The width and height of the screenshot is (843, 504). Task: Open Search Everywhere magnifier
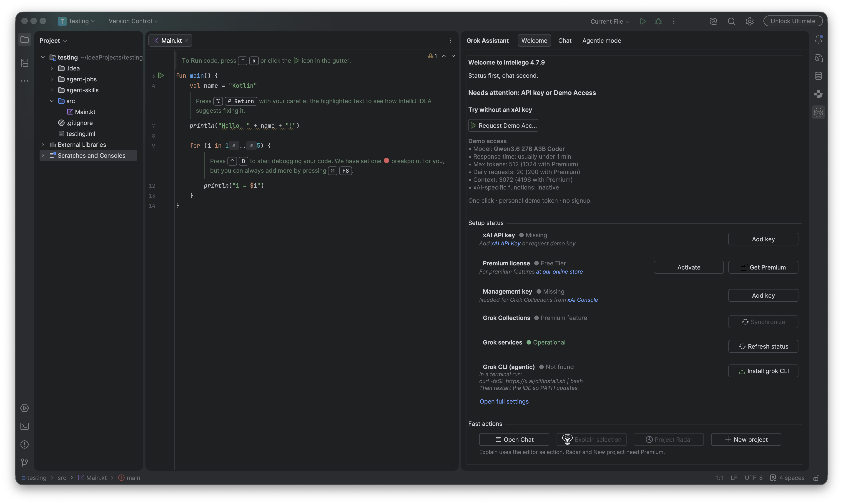click(x=732, y=21)
